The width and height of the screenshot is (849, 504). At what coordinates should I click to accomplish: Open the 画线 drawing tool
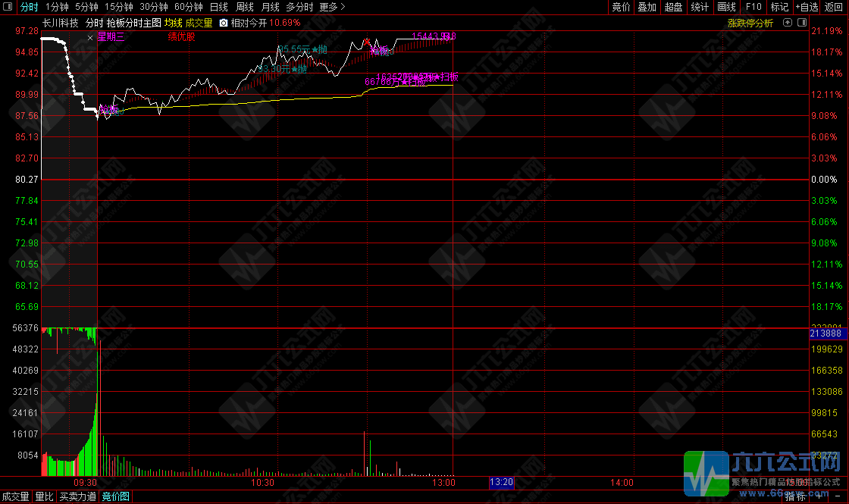point(726,7)
